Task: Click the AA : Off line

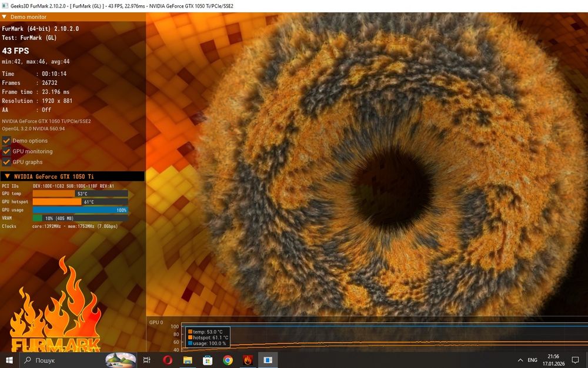Action: [x=26, y=110]
